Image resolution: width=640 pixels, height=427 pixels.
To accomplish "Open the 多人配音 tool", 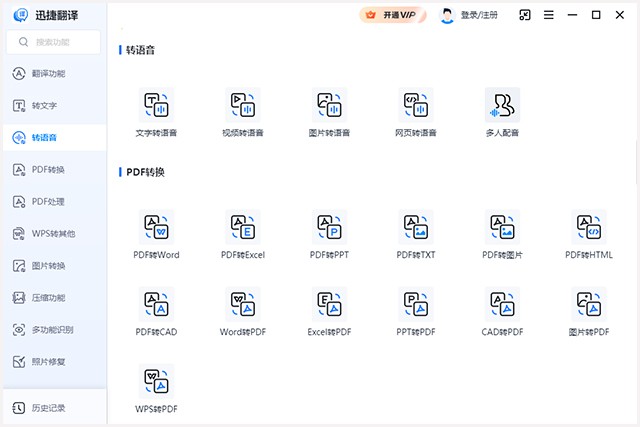I will tap(502, 112).
